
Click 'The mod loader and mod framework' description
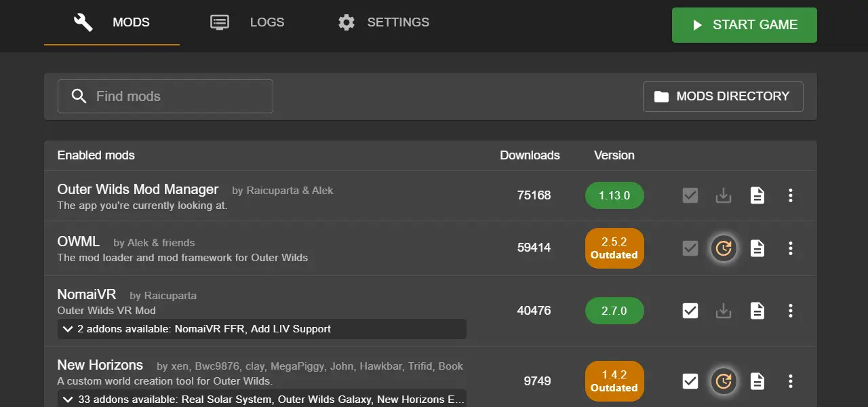click(182, 258)
